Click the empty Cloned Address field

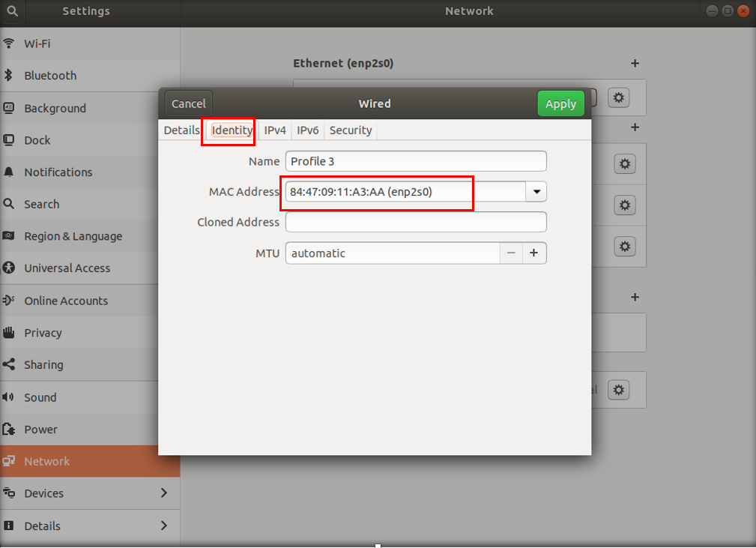(416, 223)
